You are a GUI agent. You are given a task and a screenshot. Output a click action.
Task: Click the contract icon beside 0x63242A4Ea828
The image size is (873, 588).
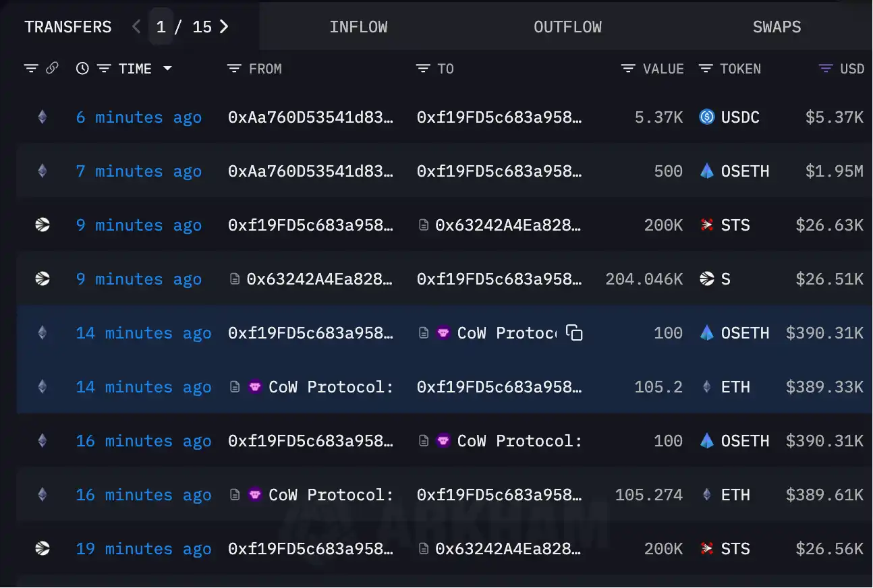point(424,225)
